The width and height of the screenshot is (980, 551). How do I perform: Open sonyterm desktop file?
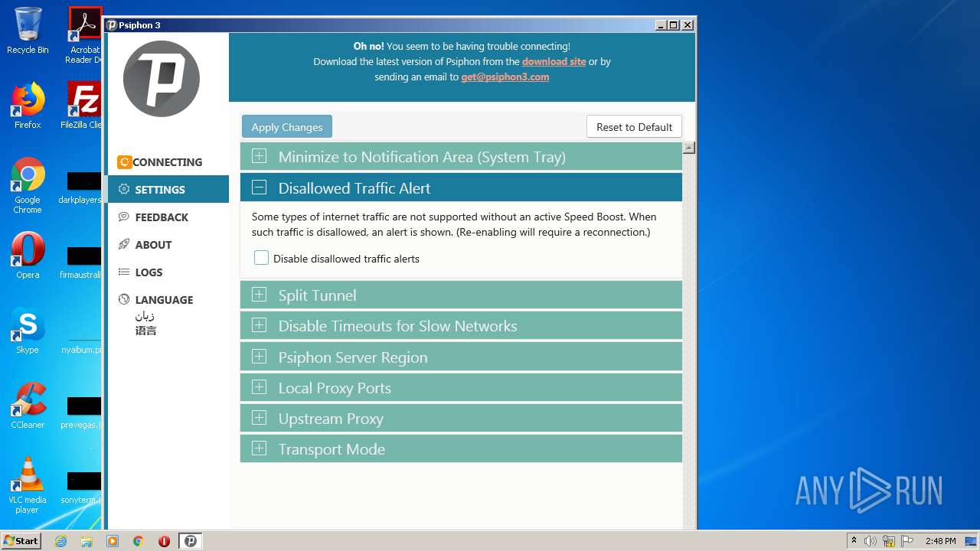tap(83, 487)
